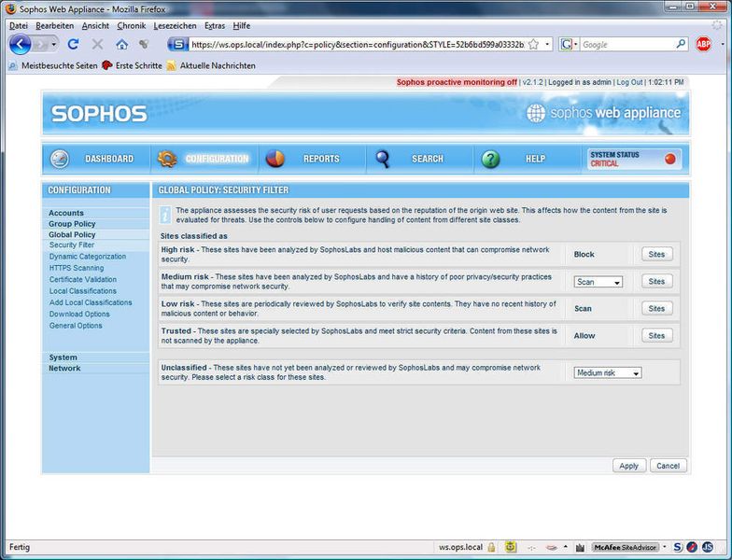The image size is (732, 560).
Task: Click the green Help question mark icon
Action: point(490,159)
